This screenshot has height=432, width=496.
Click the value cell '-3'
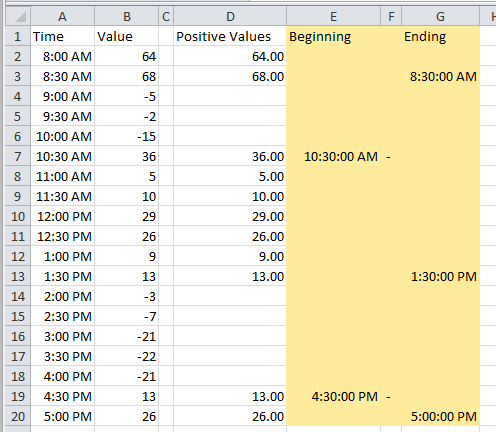(127, 296)
